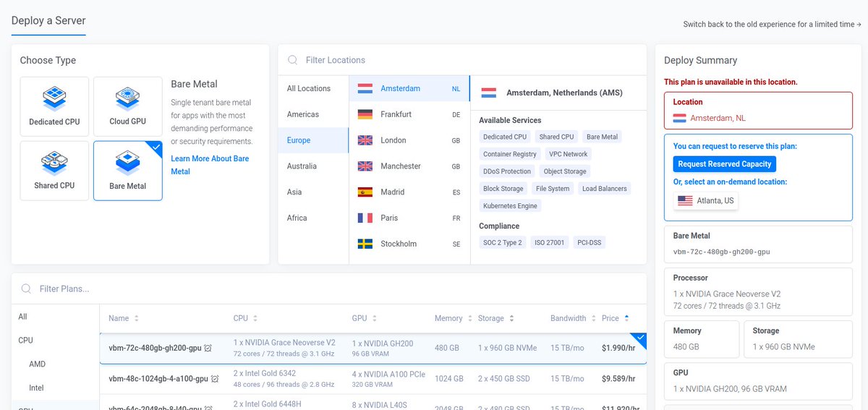
Task: Switch to Europe region
Action: tap(313, 140)
